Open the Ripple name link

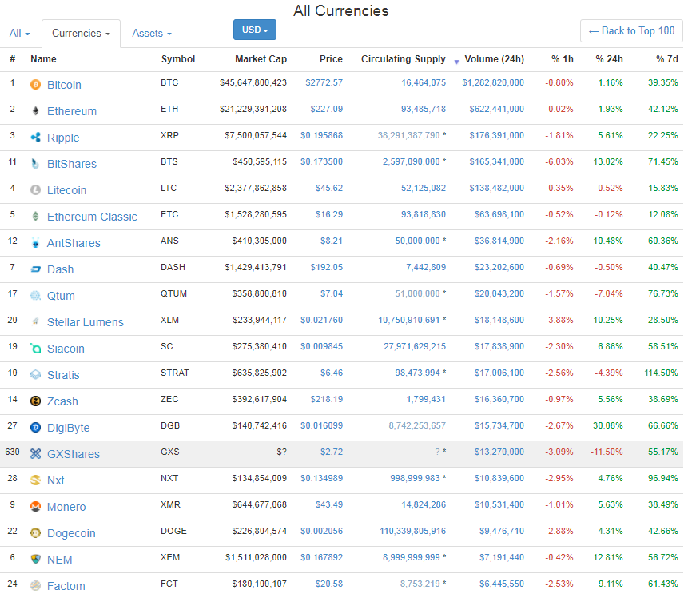63,138
